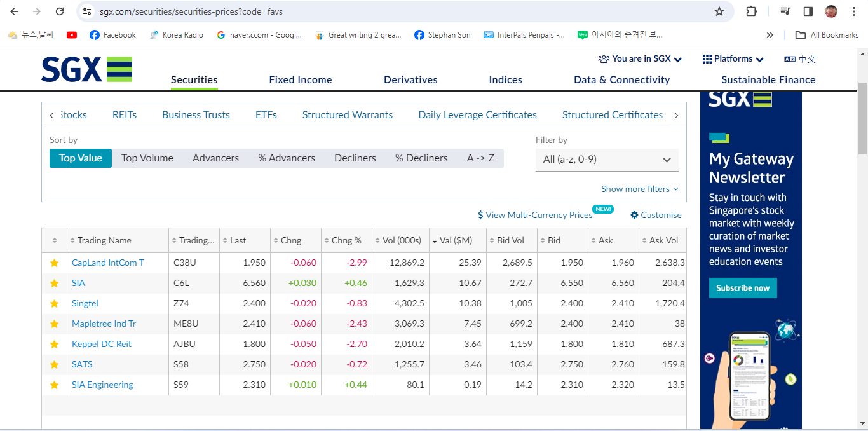The height and width of the screenshot is (431, 868).
Task: Switch to the ETFs tab
Action: click(x=266, y=115)
